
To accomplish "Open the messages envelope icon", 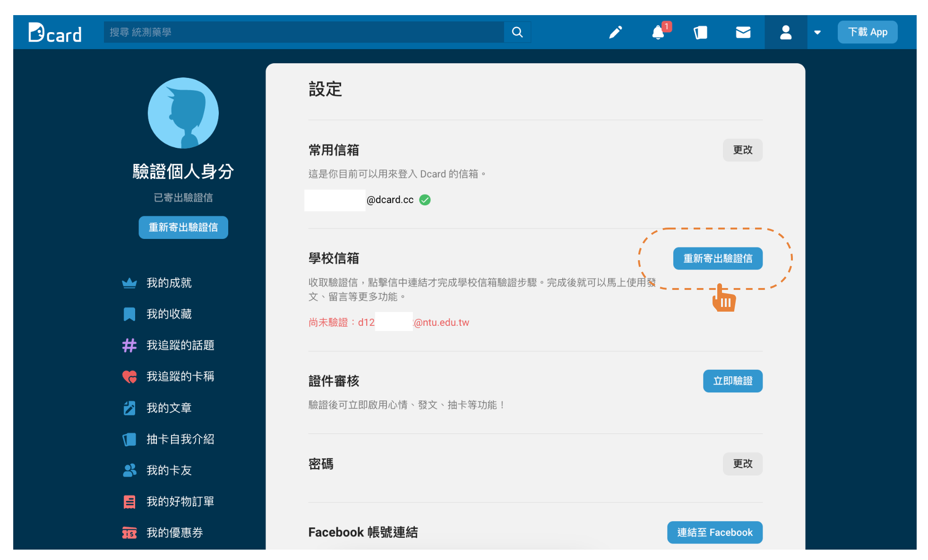I will point(743,32).
